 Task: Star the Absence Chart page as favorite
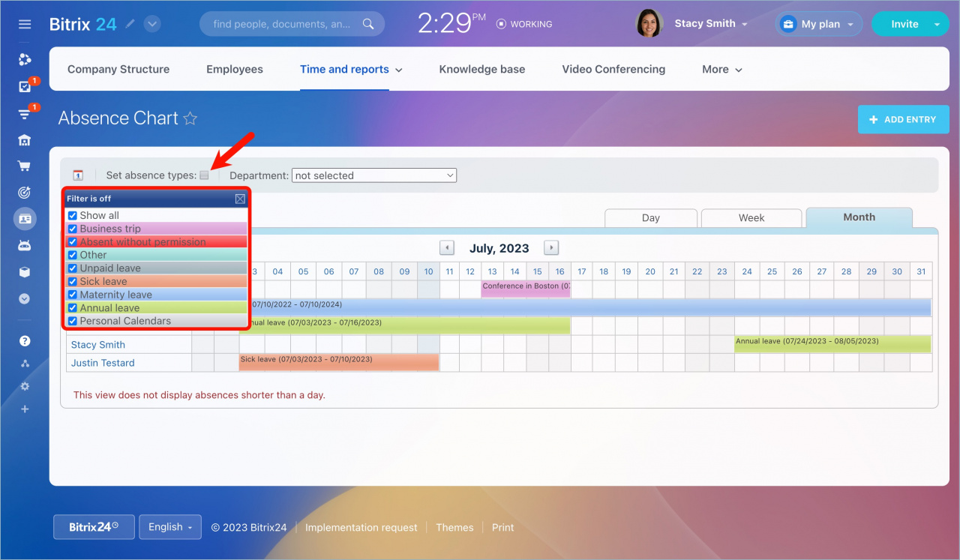coord(190,118)
